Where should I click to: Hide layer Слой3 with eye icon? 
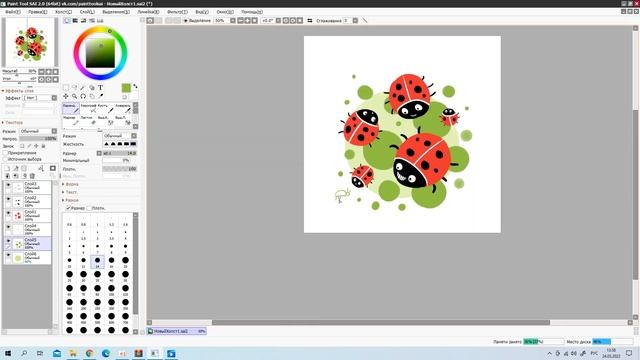(8, 185)
